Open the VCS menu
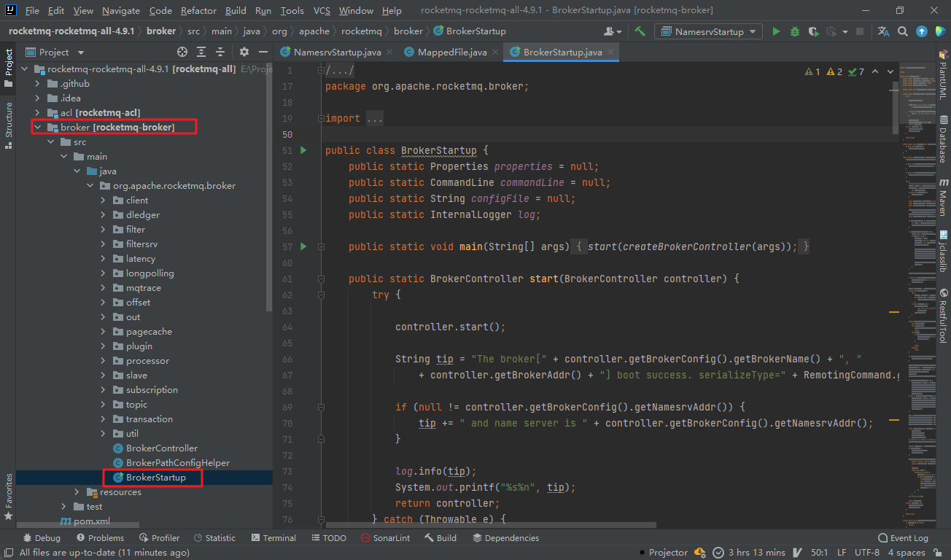Screen dimensions: 951x560 tap(322, 10)
